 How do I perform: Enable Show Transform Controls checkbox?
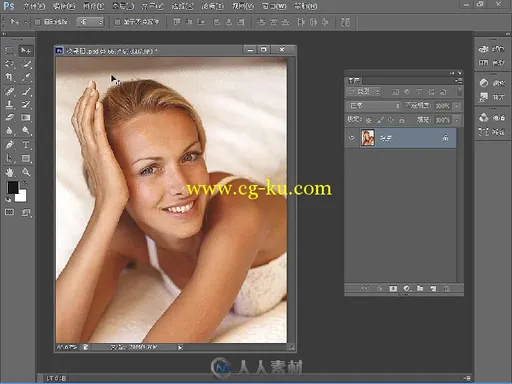[117, 22]
